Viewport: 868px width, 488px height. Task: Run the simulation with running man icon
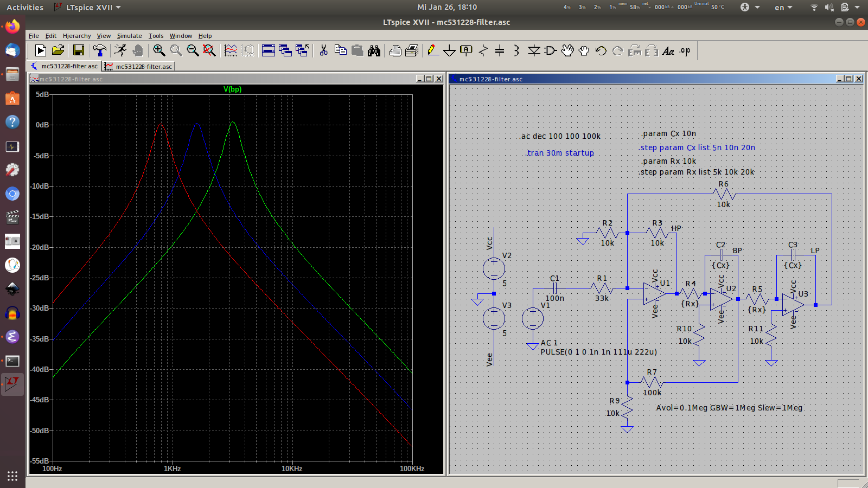pyautogui.click(x=120, y=50)
